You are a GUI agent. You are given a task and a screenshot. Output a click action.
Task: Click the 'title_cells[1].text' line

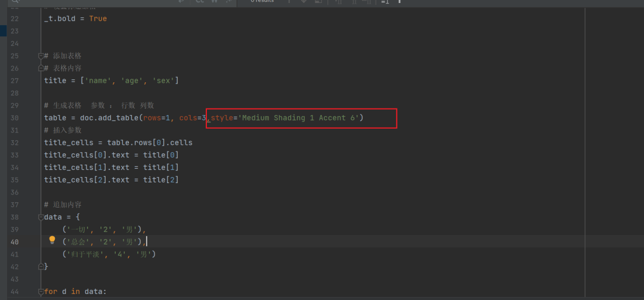point(112,167)
